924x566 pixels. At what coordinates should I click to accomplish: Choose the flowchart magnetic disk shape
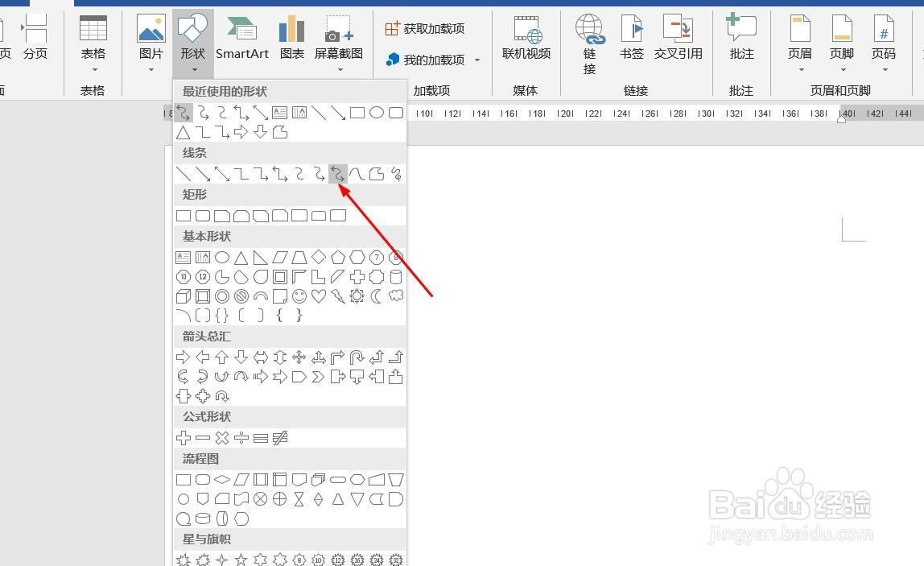click(203, 518)
